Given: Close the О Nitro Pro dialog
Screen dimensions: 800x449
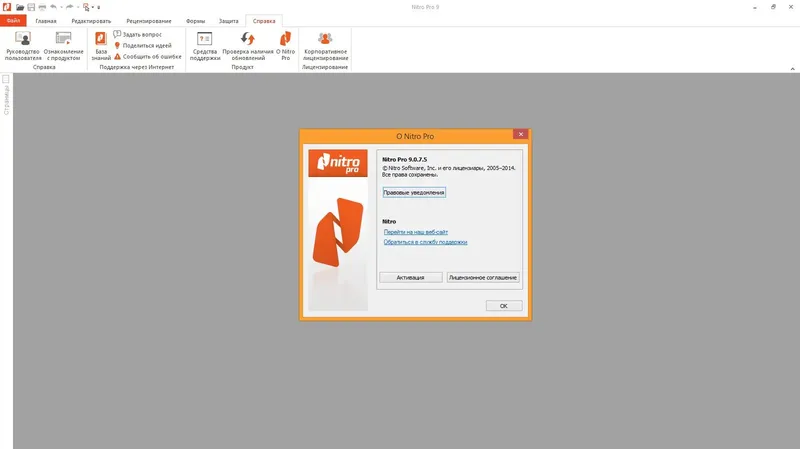Looking at the screenshot, I should 520,134.
